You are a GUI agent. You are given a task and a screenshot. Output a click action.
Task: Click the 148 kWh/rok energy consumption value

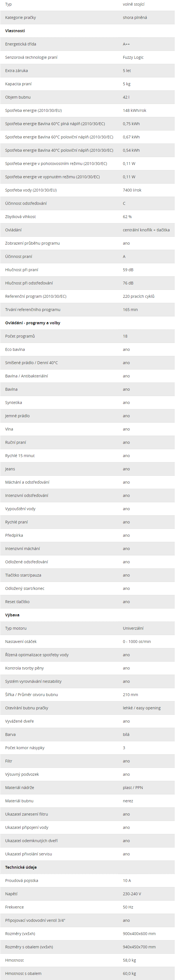coord(134,111)
